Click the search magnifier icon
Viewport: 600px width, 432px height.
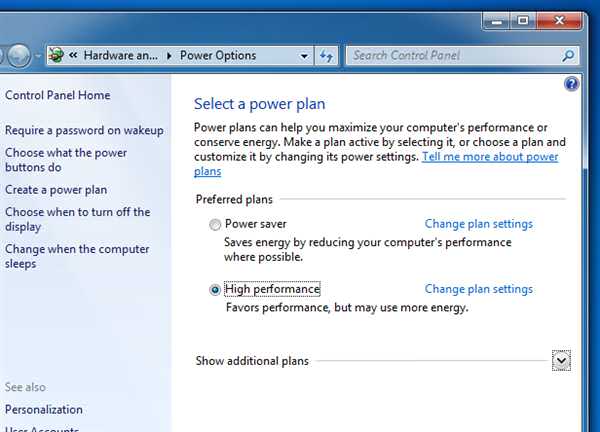568,56
